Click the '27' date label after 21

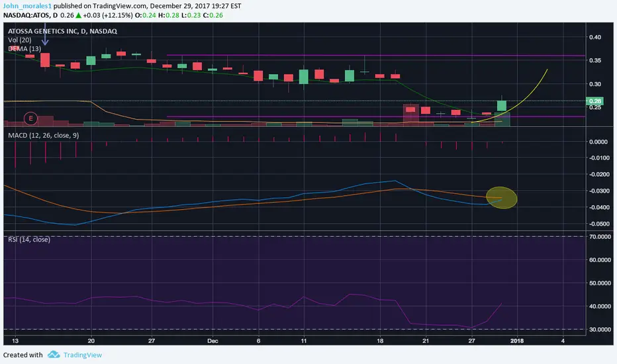pyautogui.click(x=471, y=341)
